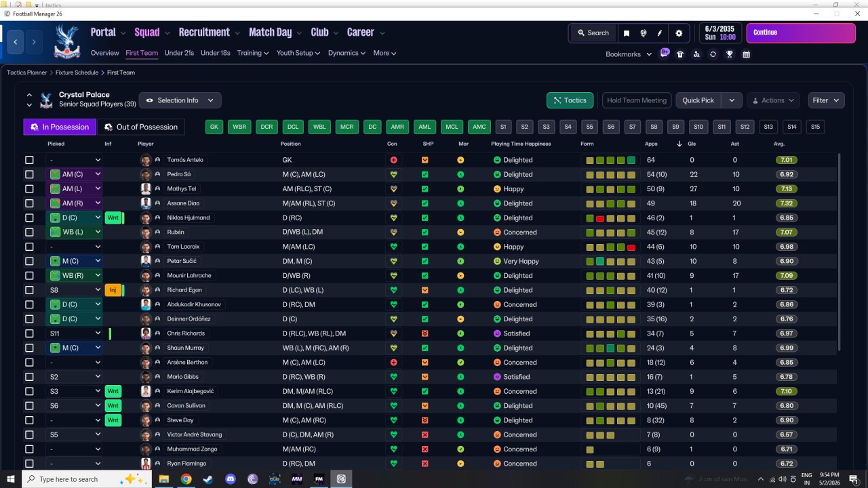Switch to Out of Possession view
This screenshot has height=488, width=868.
[141, 127]
